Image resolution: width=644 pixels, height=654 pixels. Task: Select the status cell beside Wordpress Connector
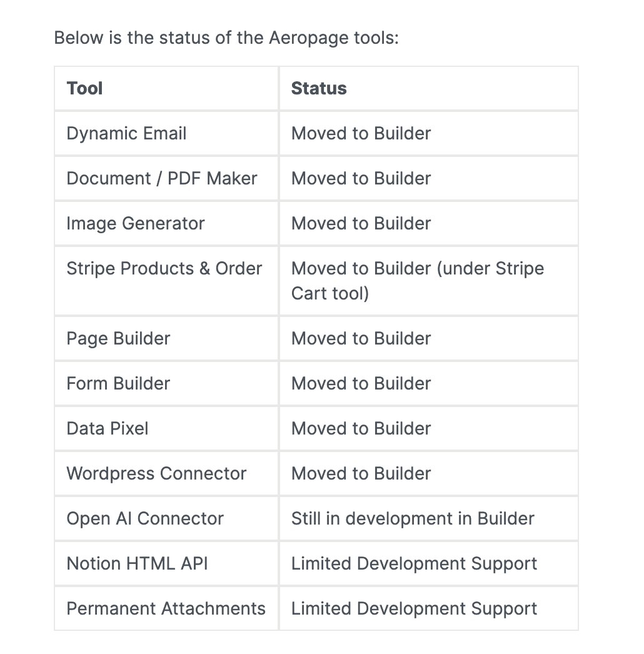(x=361, y=474)
